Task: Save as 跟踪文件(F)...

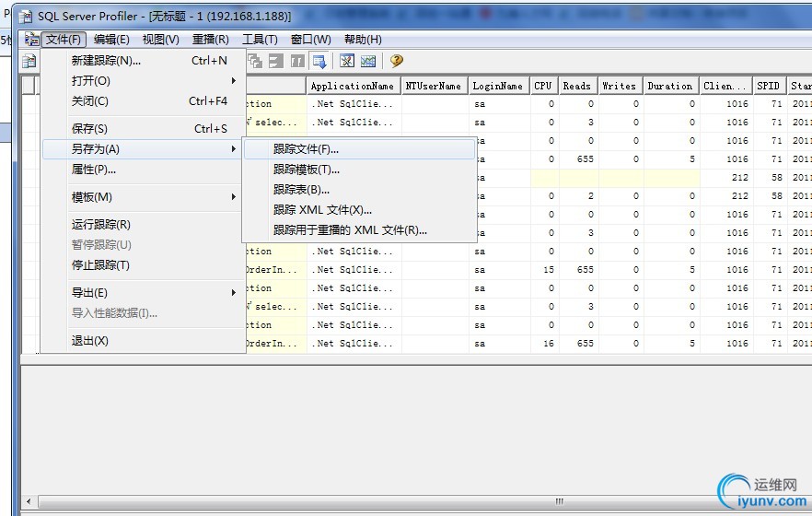Action: (359, 149)
